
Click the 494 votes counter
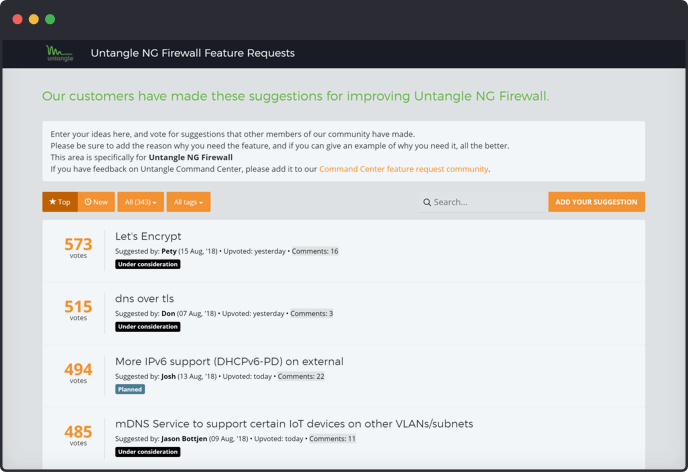[78, 371]
